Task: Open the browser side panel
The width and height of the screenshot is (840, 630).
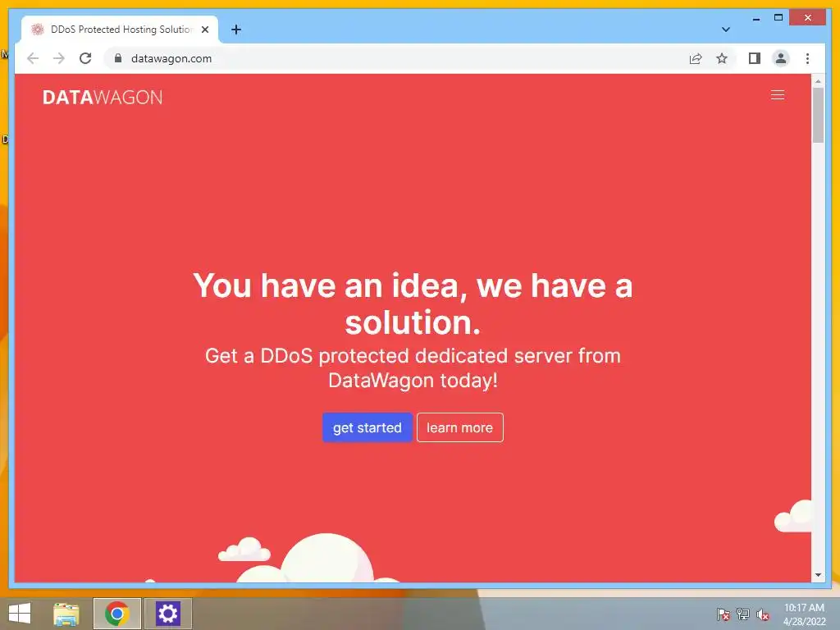Action: tap(755, 58)
